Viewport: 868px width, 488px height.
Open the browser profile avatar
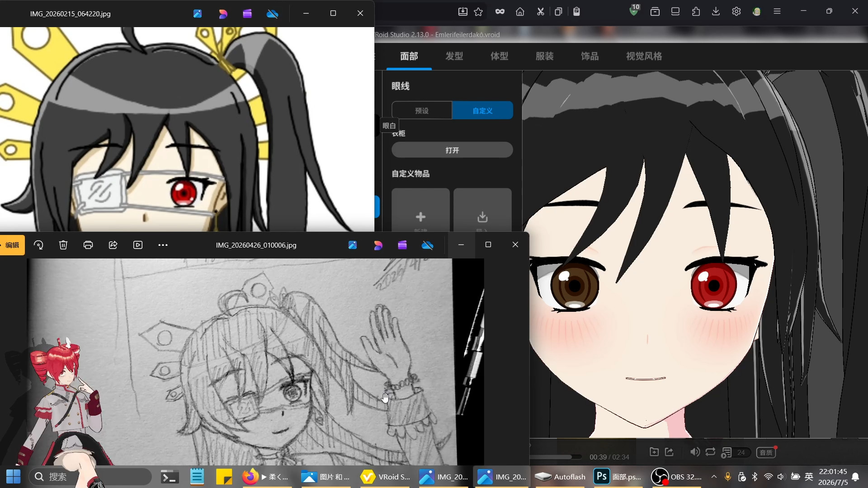(757, 12)
